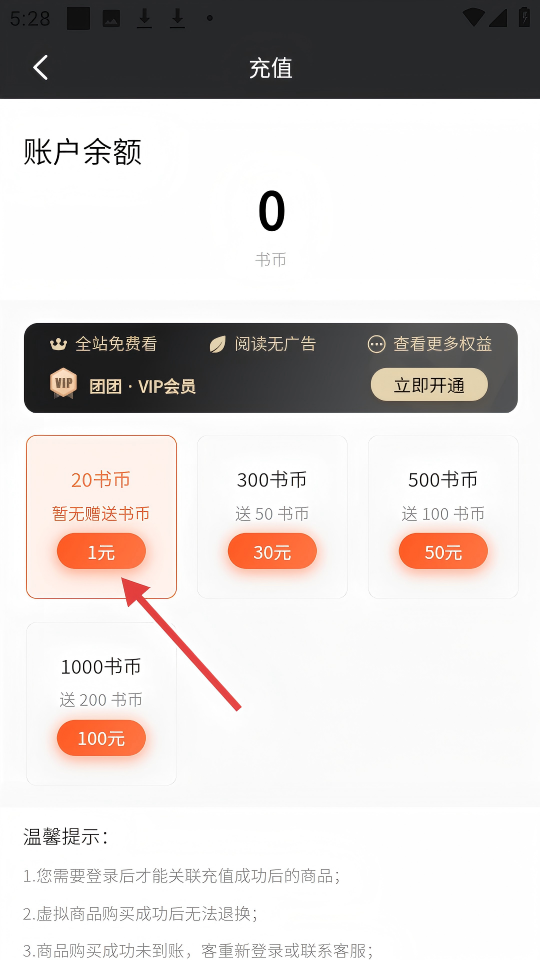The height and width of the screenshot is (960, 540).
Task: Click the 50元 pay button
Action: pos(443,552)
